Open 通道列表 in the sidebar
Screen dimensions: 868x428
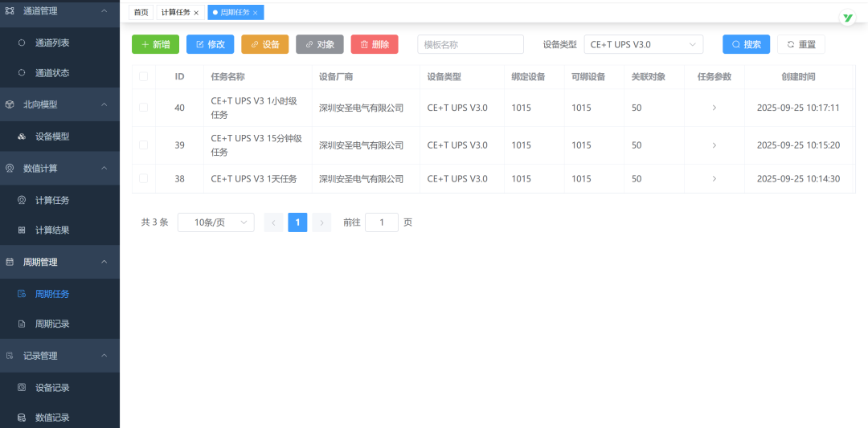coord(52,43)
